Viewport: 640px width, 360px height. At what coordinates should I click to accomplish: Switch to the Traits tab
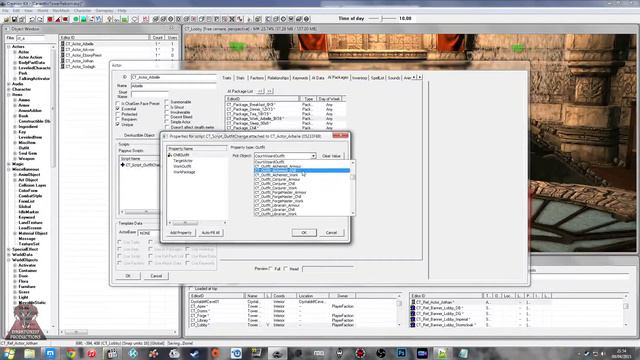227,78
